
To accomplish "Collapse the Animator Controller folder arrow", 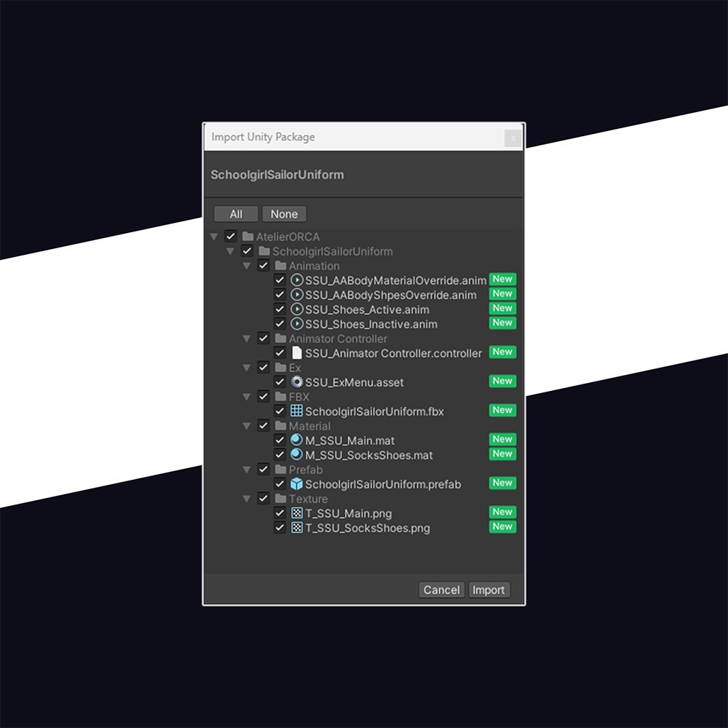I will (x=247, y=339).
